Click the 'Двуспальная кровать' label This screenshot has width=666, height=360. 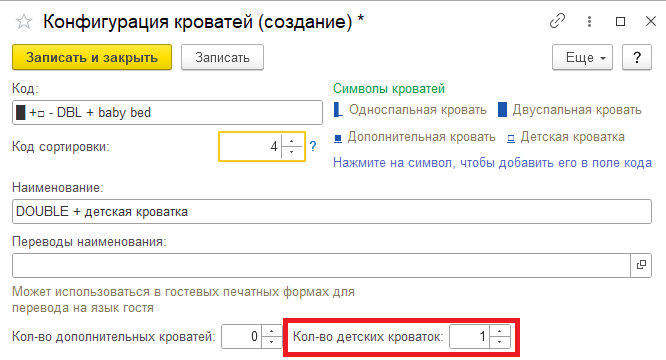point(577,110)
